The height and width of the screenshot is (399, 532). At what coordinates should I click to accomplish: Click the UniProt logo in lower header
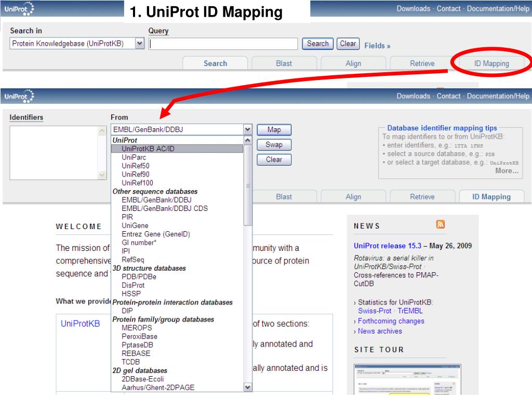tap(19, 96)
